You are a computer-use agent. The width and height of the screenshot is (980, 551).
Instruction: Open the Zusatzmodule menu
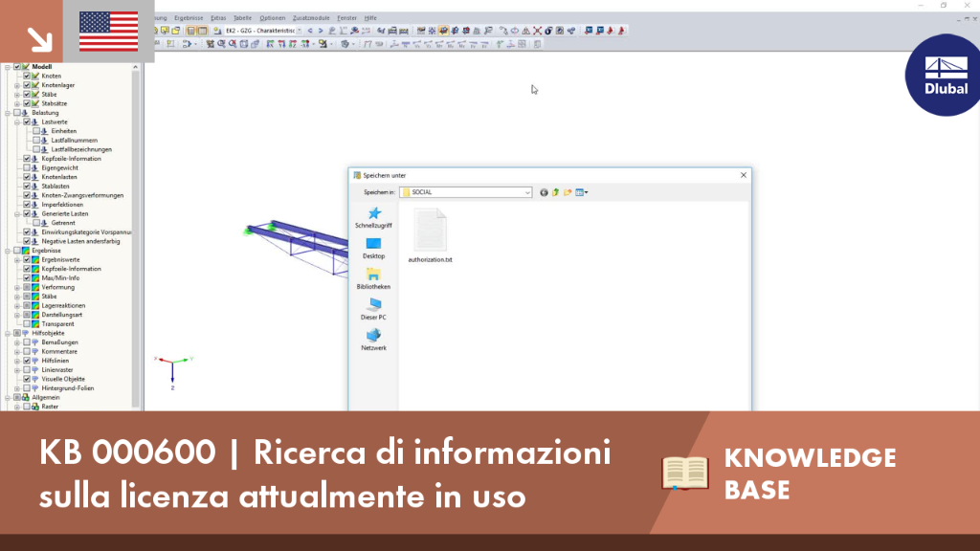311,18
